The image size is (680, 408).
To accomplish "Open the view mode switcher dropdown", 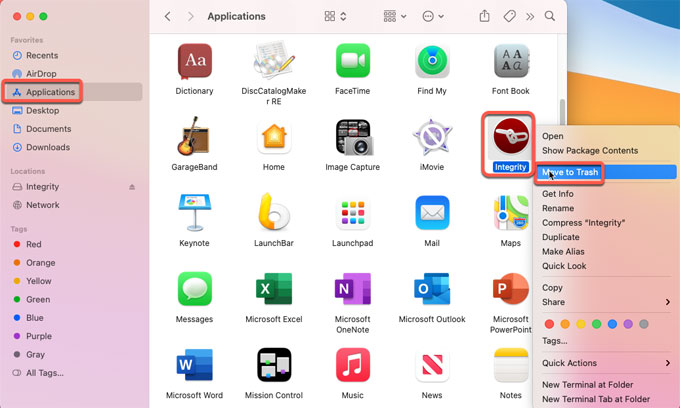I will [x=336, y=17].
